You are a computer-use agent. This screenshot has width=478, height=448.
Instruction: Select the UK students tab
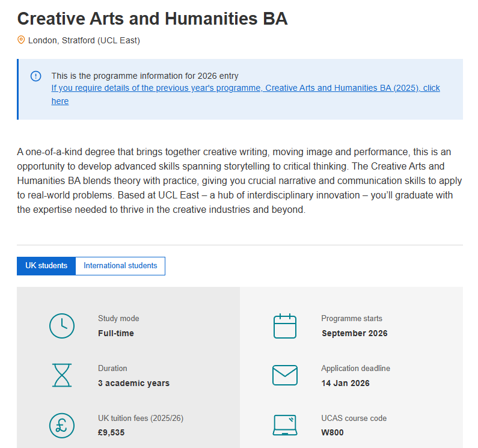(x=46, y=266)
